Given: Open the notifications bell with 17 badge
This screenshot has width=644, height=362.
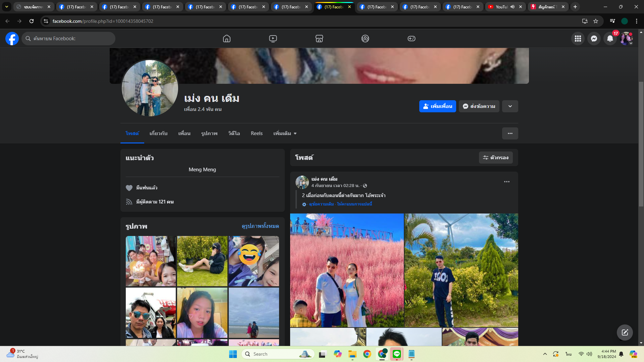Looking at the screenshot, I should pyautogui.click(x=610, y=39).
